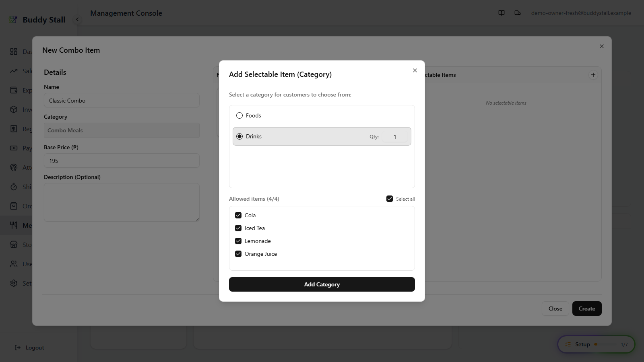Open the Expenses wallet sidebar icon
Image resolution: width=644 pixels, height=362 pixels.
coord(14,90)
